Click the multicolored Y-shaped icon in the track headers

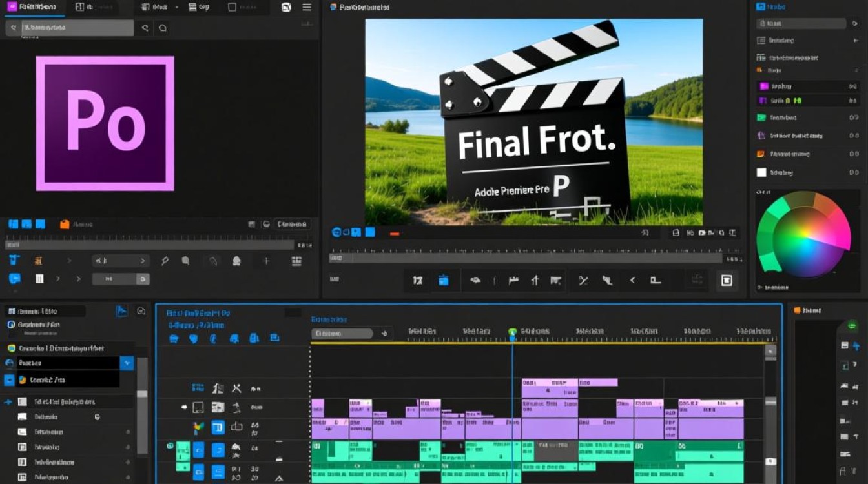click(199, 428)
